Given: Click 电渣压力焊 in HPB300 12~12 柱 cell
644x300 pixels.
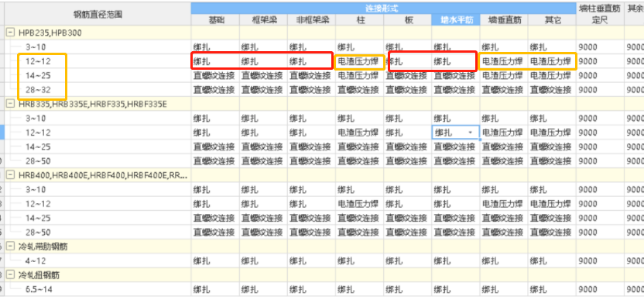Looking at the screenshot, I should coord(358,61).
